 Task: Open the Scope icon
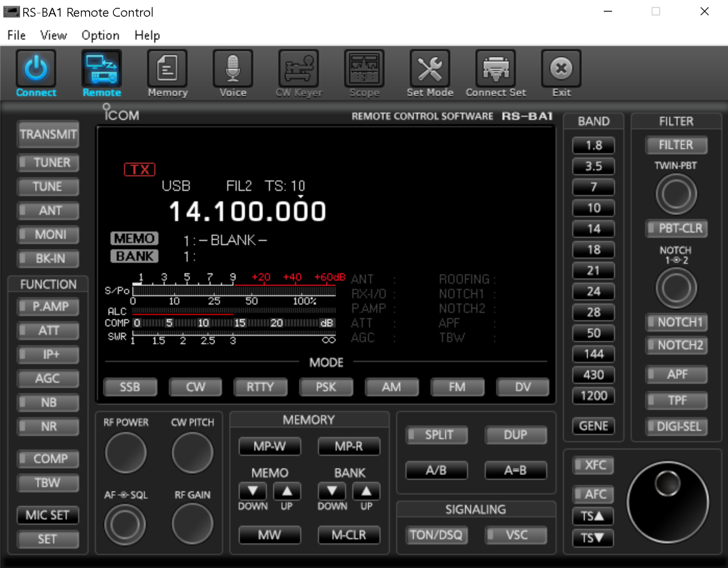tap(364, 68)
